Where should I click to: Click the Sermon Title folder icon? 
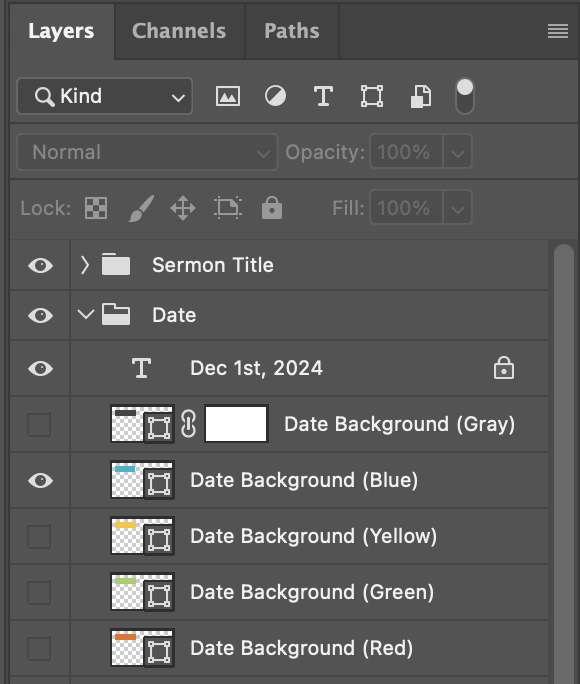click(116, 264)
